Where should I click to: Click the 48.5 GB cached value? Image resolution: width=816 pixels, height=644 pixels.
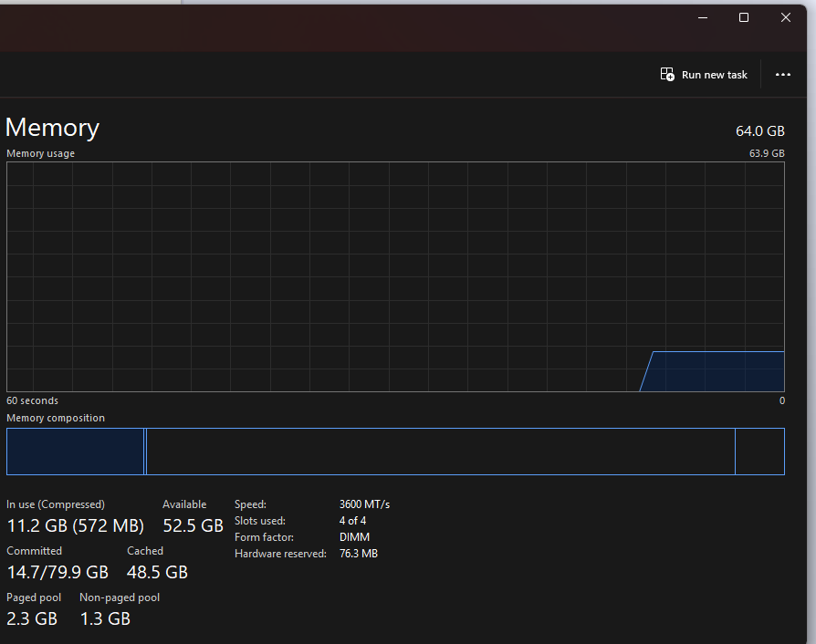[x=157, y=572]
